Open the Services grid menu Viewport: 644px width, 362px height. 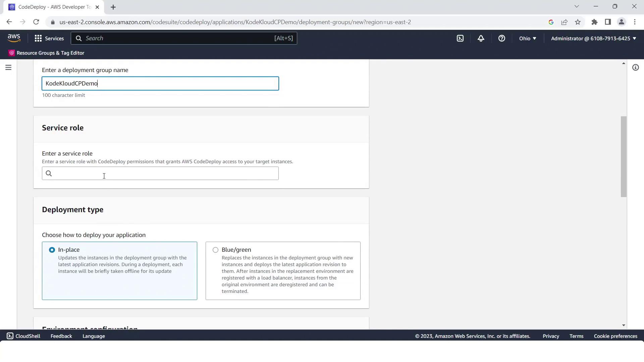coord(49,39)
